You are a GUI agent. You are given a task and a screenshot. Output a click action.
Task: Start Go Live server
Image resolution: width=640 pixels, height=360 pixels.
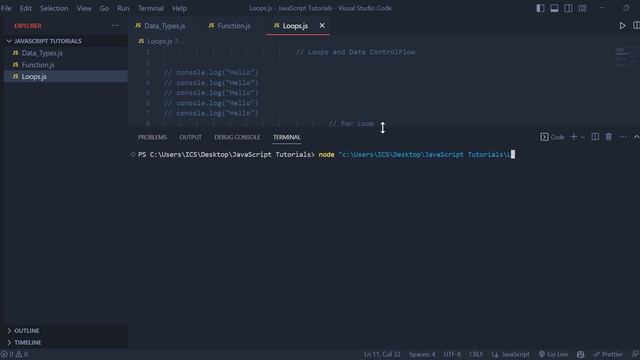[x=553, y=354]
